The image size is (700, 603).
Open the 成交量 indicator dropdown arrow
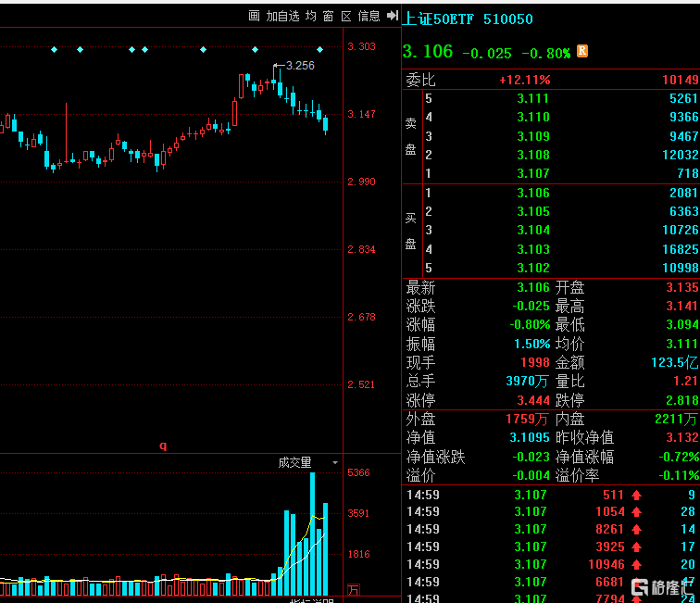pyautogui.click(x=335, y=463)
